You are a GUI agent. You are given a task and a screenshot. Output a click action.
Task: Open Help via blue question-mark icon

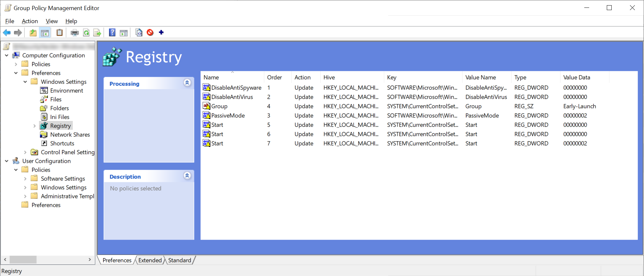[112, 33]
